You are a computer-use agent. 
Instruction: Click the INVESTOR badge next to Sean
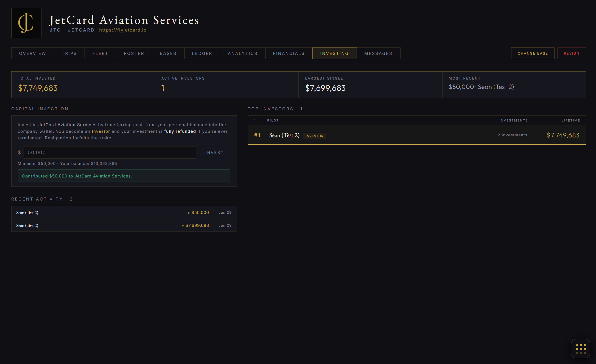[x=314, y=136]
